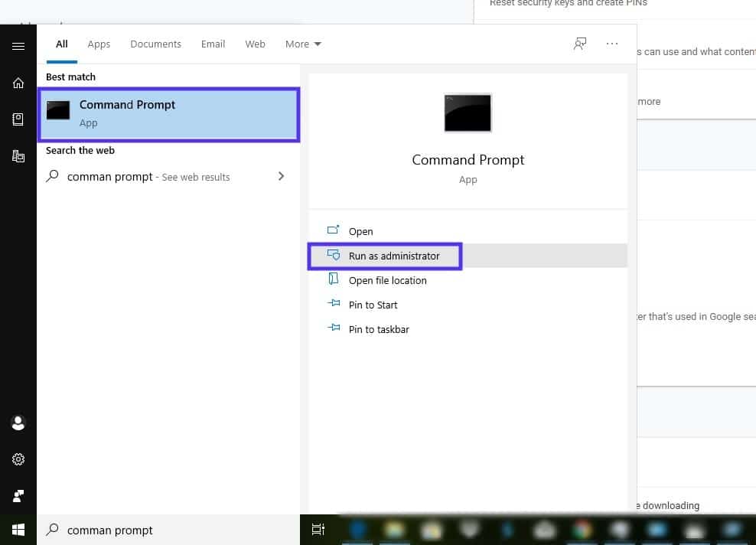756x545 pixels.
Task: Click the arrow next to the web suggestion
Action: coord(281,176)
